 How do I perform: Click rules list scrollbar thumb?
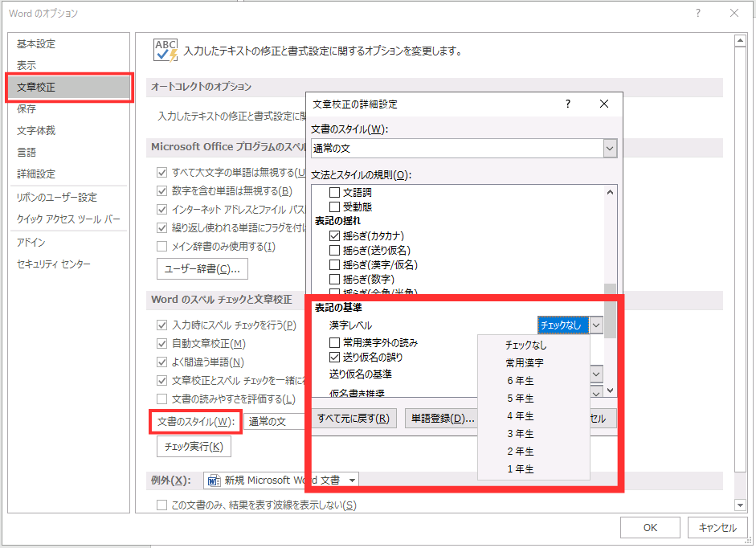(610, 311)
